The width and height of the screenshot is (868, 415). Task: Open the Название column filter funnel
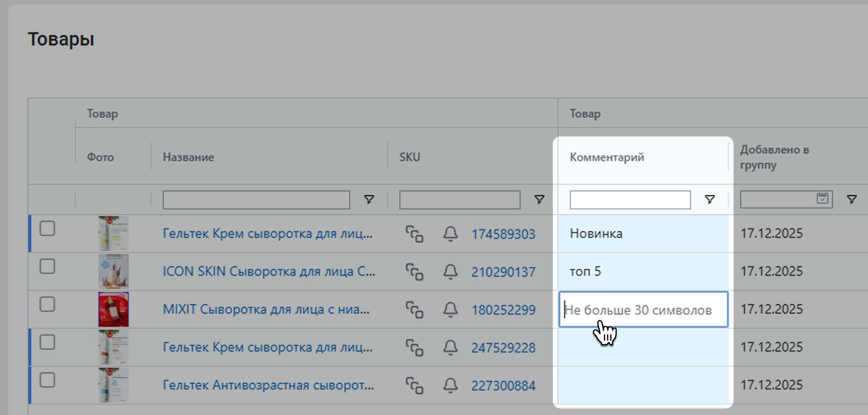tap(369, 199)
